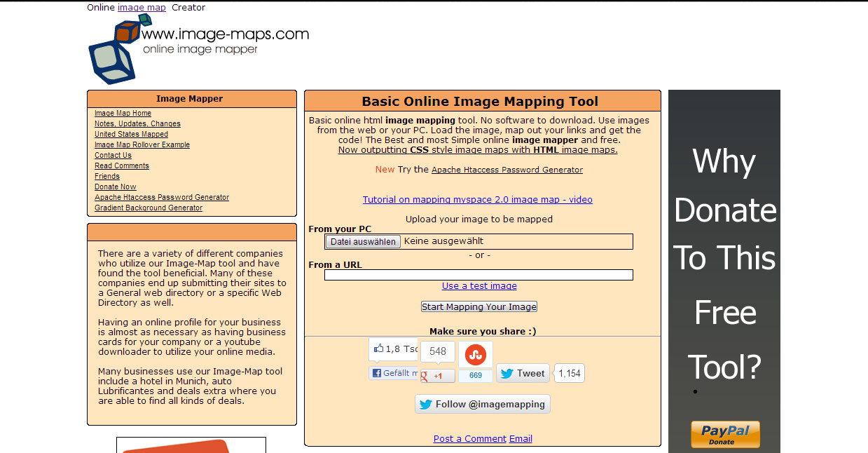Click the PayPal Donate button
The height and width of the screenshot is (453, 868).
point(725,435)
